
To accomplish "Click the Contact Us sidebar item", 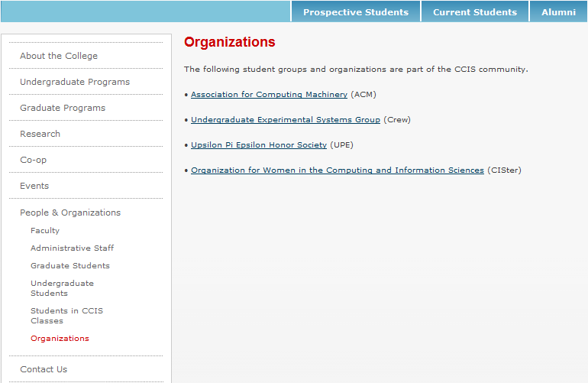I will 44,369.
